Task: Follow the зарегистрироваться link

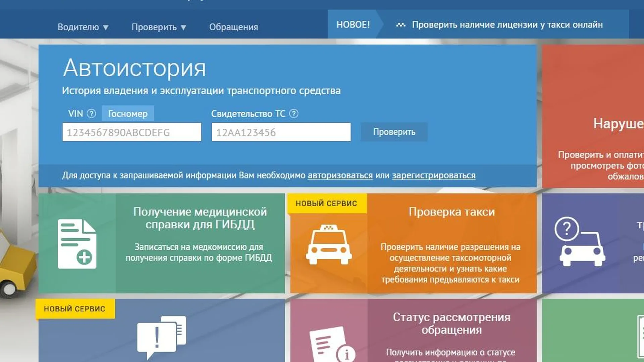Action: click(433, 175)
